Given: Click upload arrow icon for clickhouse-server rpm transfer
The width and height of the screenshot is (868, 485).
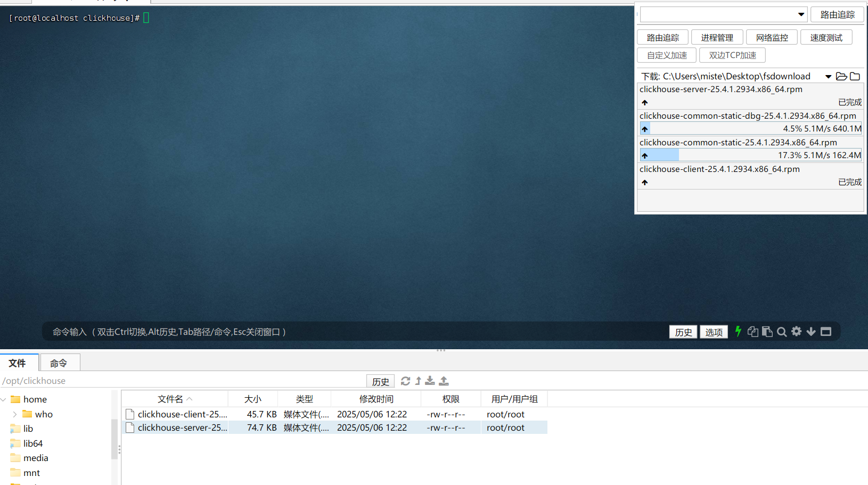Looking at the screenshot, I should pyautogui.click(x=645, y=102).
